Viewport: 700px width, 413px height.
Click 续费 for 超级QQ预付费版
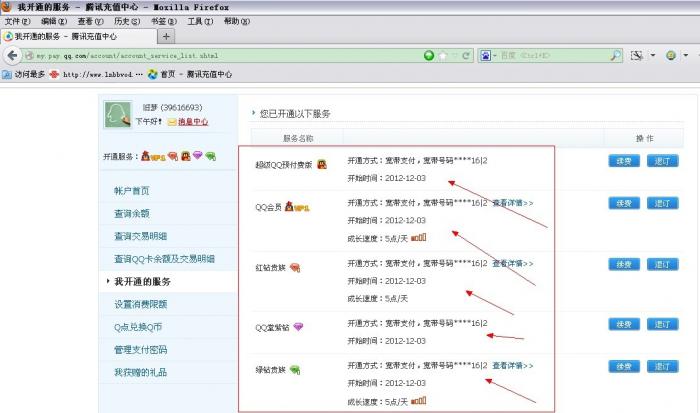pyautogui.click(x=624, y=161)
